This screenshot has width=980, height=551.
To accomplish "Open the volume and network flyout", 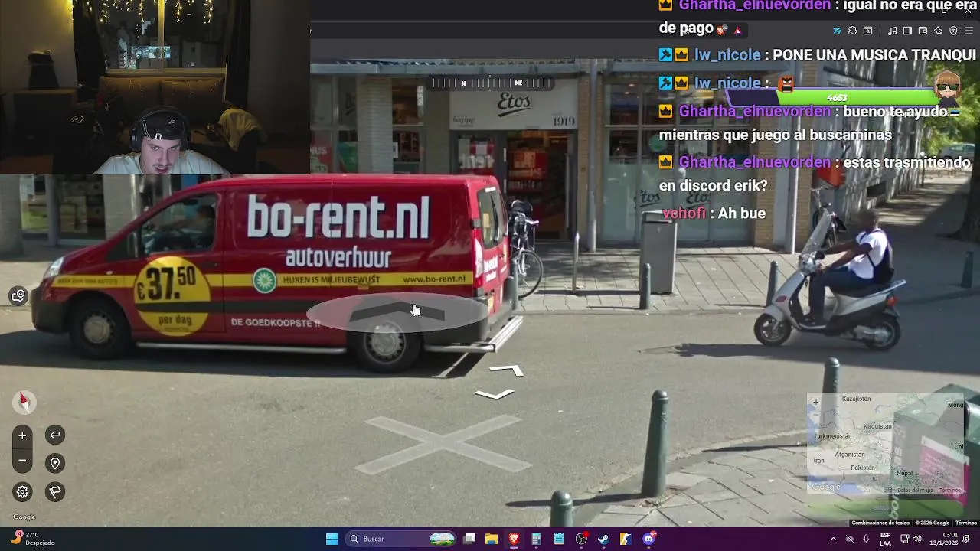I will (910, 539).
